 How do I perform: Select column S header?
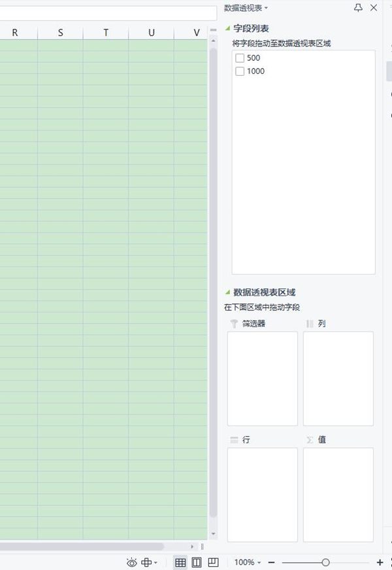click(60, 33)
